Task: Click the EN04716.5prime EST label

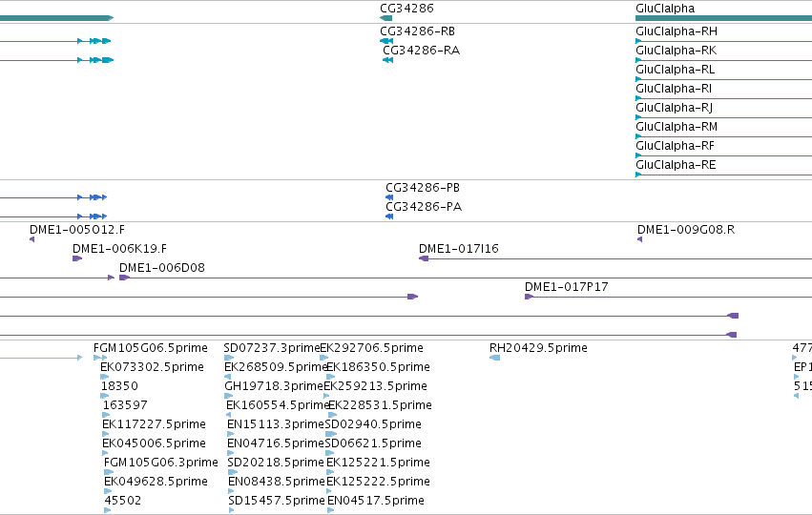Action: 276,443
